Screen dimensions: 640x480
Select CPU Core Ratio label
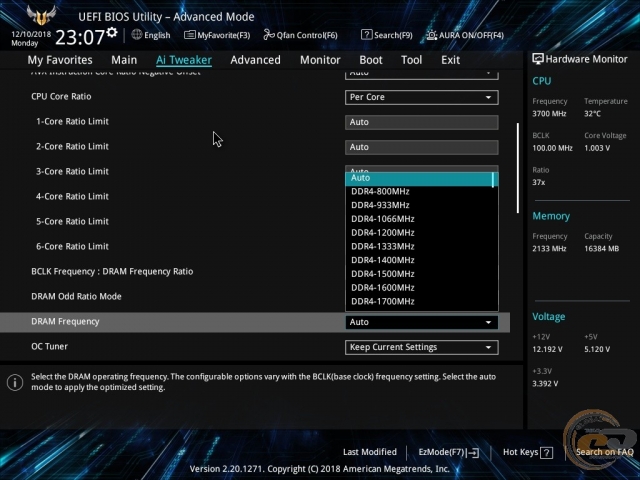[x=61, y=97]
